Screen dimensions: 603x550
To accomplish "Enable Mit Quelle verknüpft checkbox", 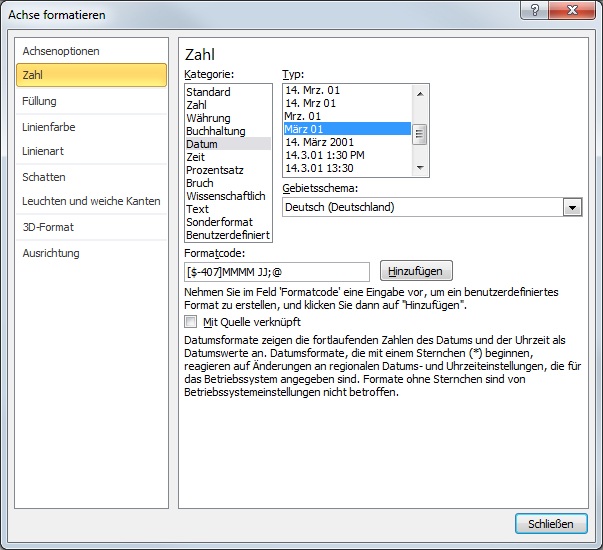I will point(191,322).
